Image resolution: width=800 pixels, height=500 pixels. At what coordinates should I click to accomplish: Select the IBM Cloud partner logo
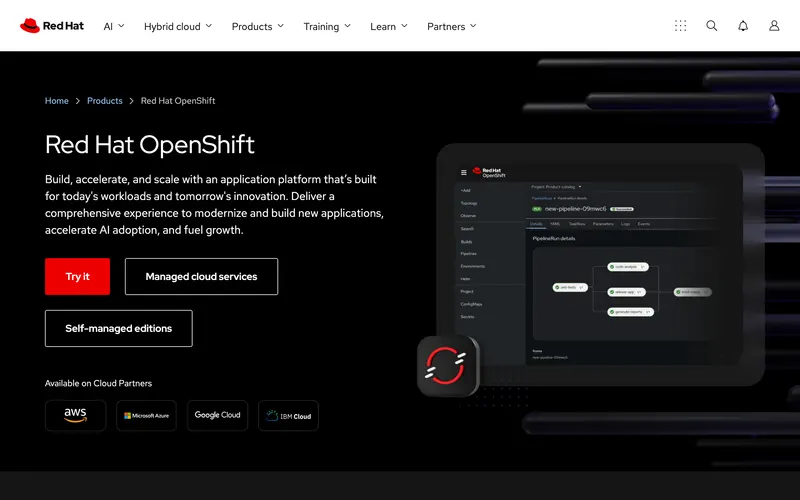pos(288,415)
